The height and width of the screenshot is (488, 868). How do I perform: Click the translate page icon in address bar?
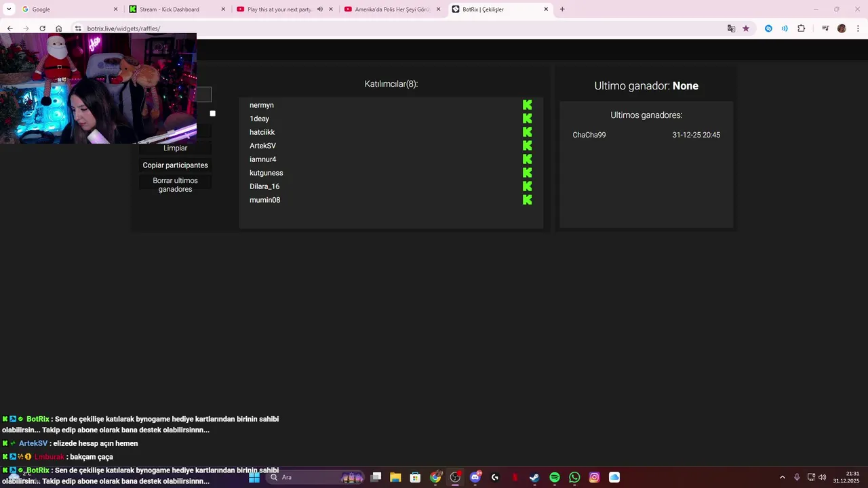tap(731, 28)
